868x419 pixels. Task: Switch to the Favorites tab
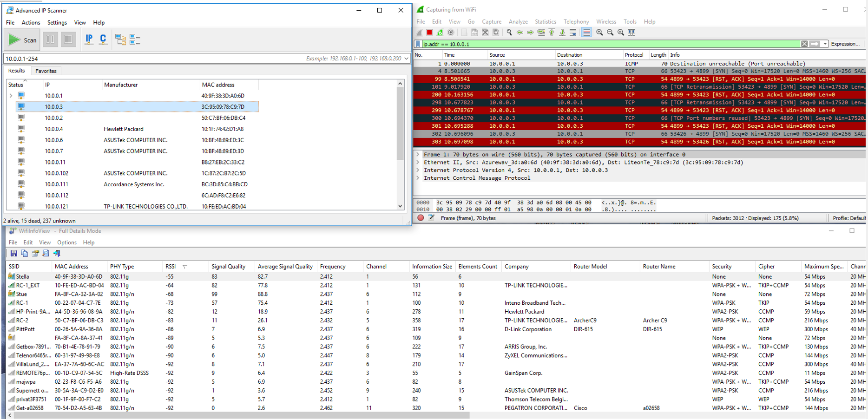(46, 71)
